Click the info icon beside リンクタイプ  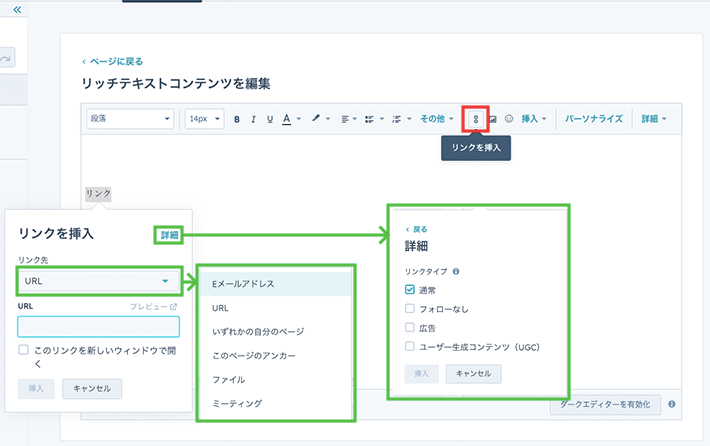[x=456, y=270]
